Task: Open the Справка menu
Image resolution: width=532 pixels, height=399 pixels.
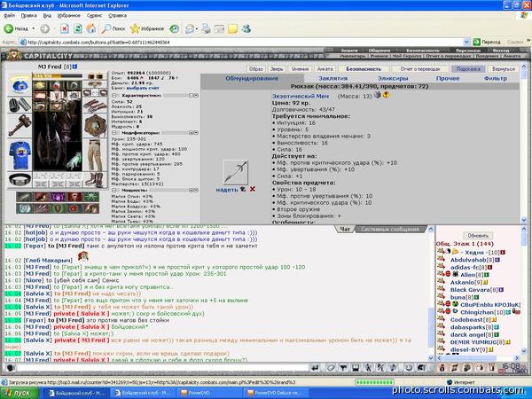Action: [117, 16]
